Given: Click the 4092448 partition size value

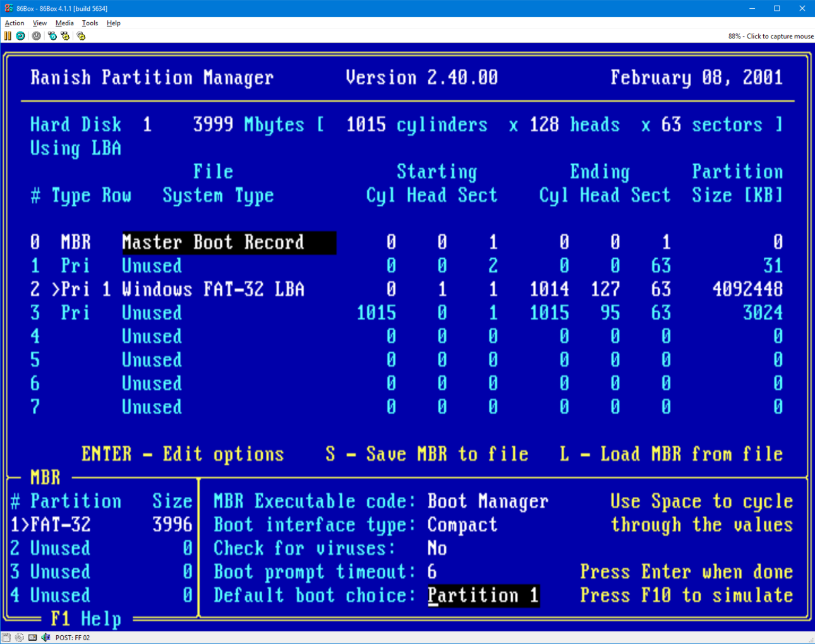Looking at the screenshot, I should 747,289.
